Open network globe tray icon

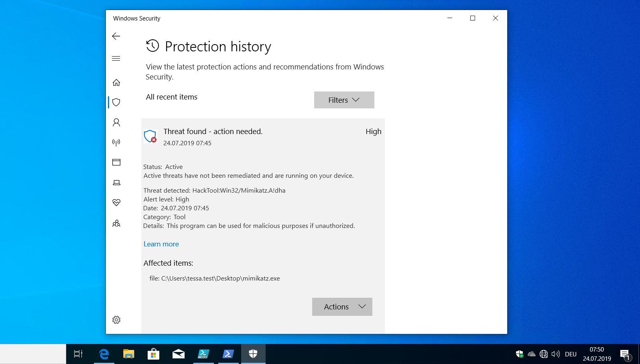click(544, 354)
